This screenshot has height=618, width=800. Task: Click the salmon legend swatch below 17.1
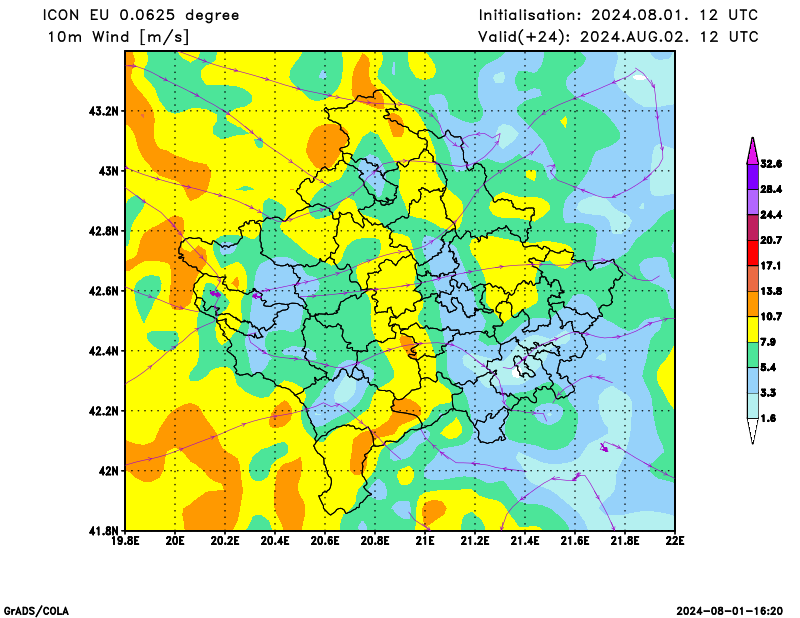753,279
